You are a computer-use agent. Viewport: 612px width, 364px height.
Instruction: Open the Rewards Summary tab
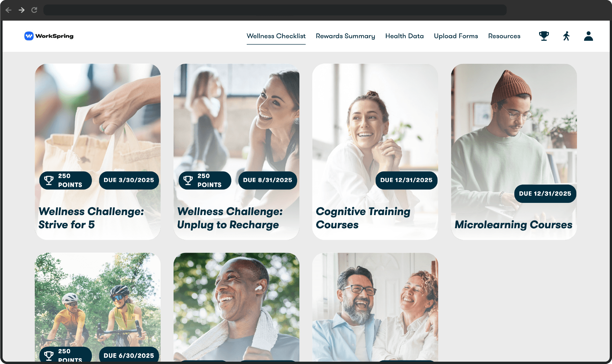(x=345, y=36)
